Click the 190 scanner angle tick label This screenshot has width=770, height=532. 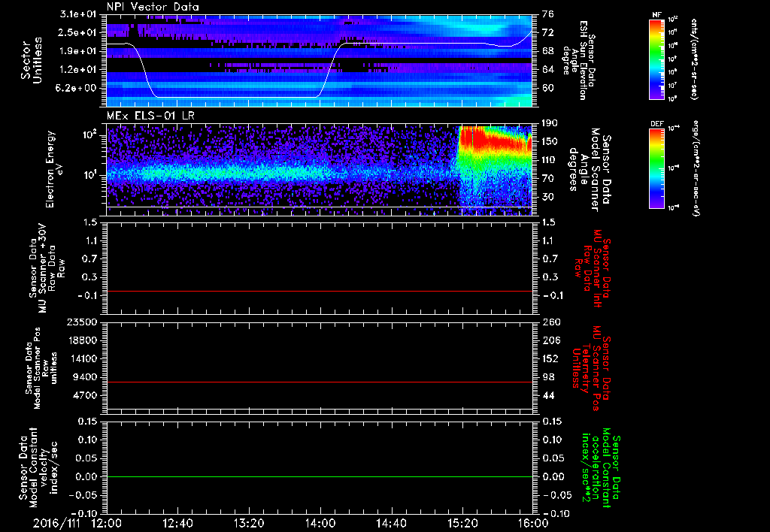tap(550, 123)
